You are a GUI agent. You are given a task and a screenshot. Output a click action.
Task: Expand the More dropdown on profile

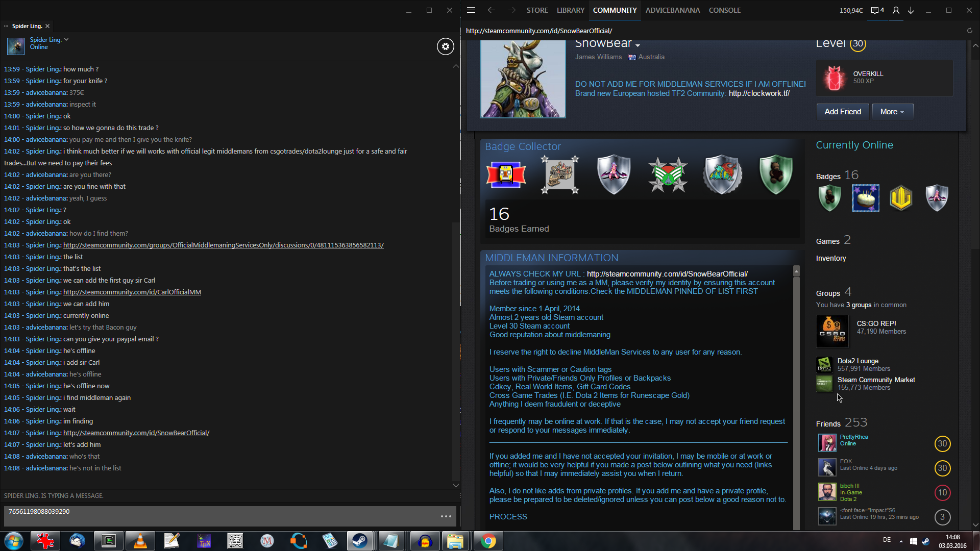point(892,112)
